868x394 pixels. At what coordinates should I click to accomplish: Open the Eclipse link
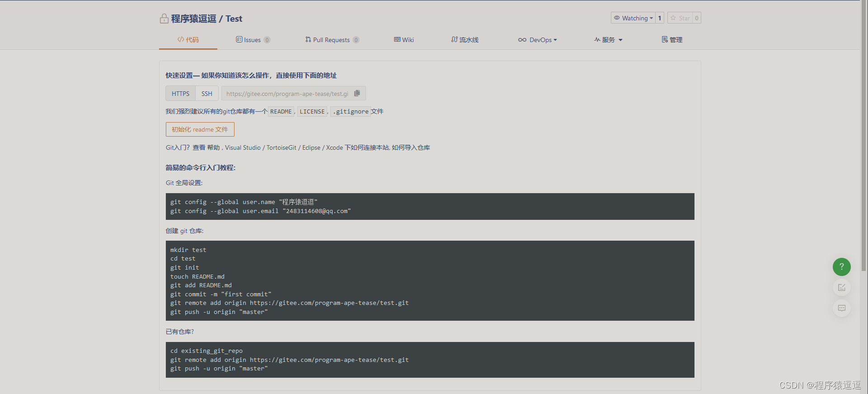311,147
